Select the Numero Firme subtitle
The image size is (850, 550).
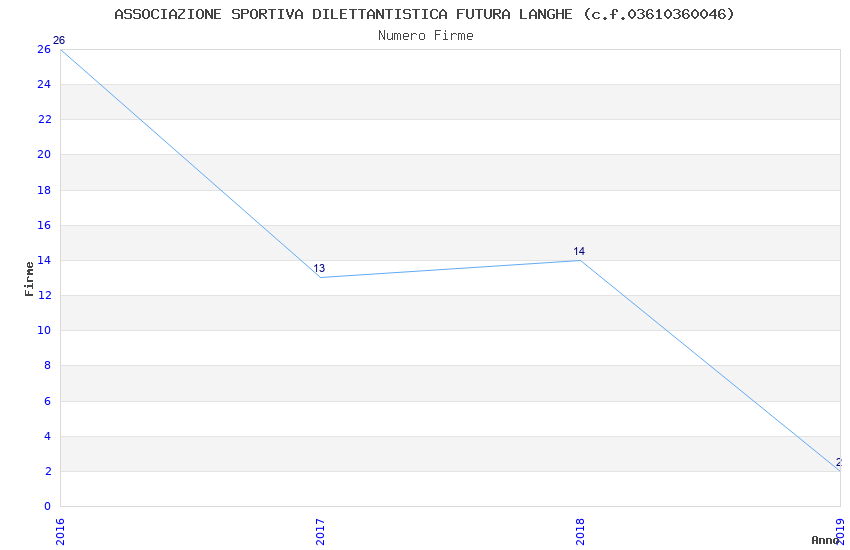425,35
